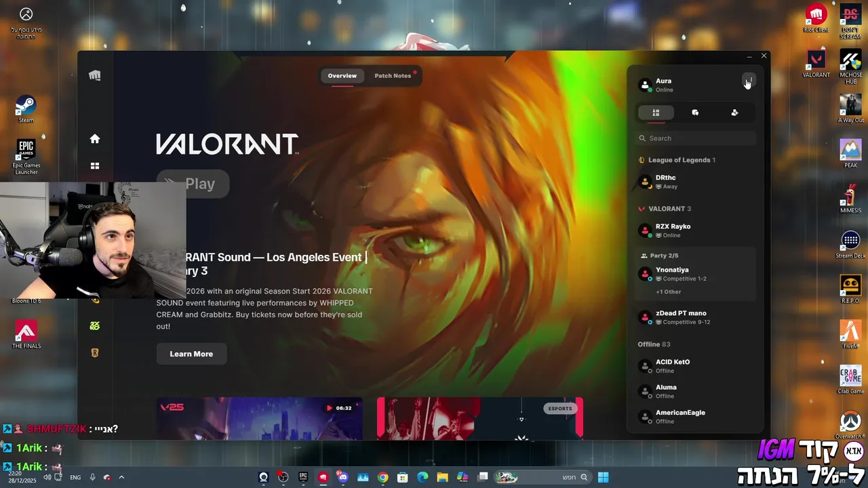Click the ESPORTS tag on news card

(560, 409)
